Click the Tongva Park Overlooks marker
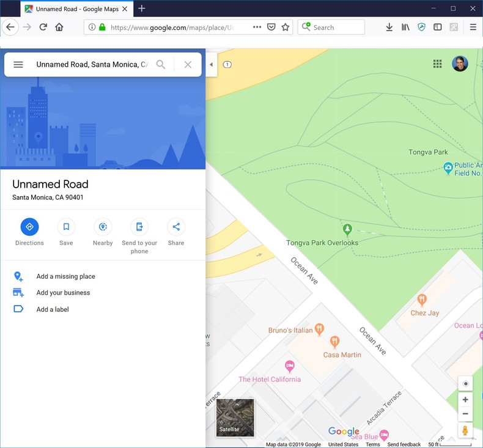The width and height of the screenshot is (483, 448). 347,230
